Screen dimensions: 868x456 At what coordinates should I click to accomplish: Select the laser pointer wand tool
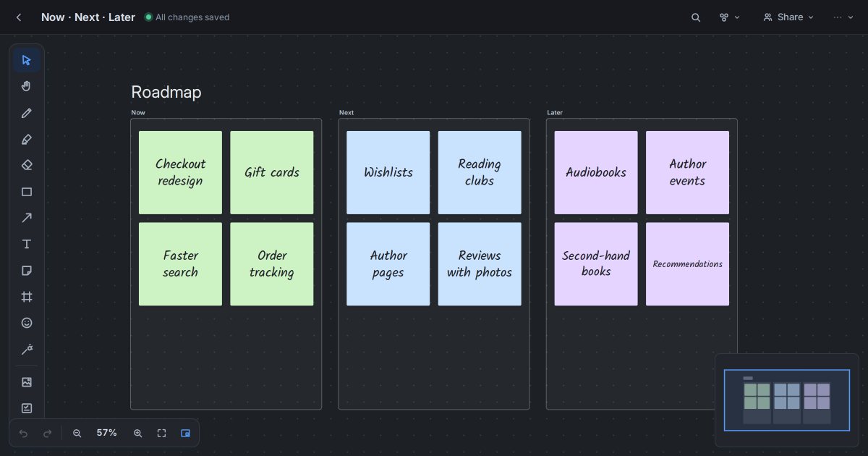pos(27,350)
